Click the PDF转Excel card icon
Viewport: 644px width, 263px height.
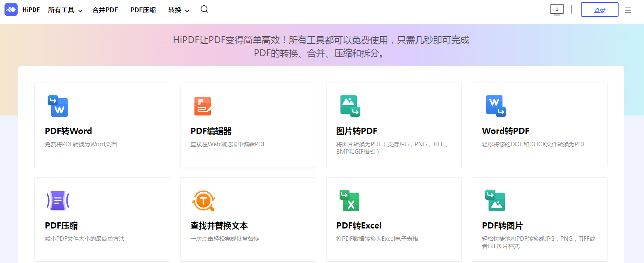(x=349, y=201)
